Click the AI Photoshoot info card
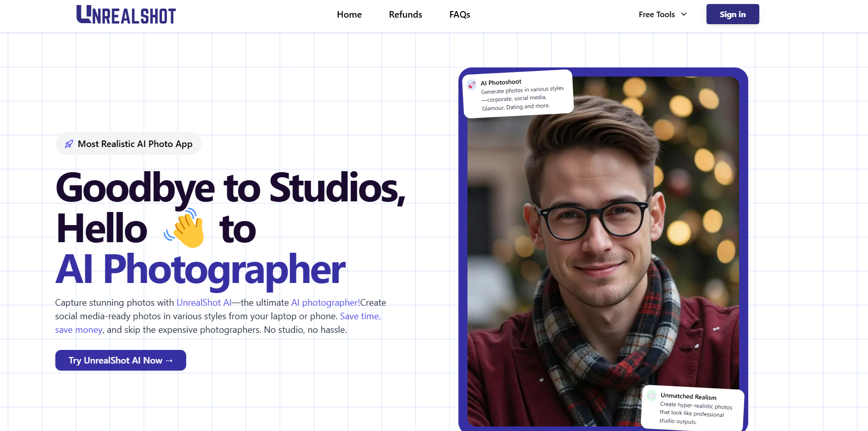This screenshot has height=431, width=868. pos(518,94)
